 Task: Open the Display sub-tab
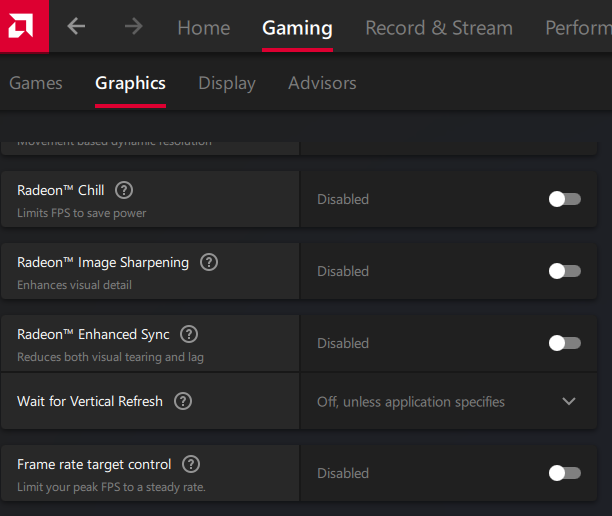coord(227,83)
